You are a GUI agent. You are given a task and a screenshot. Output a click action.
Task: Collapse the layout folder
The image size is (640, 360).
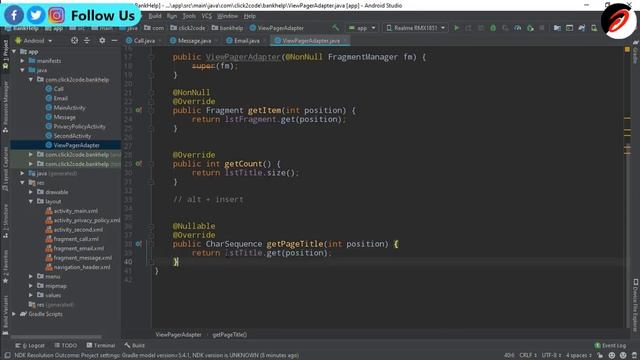[31, 202]
